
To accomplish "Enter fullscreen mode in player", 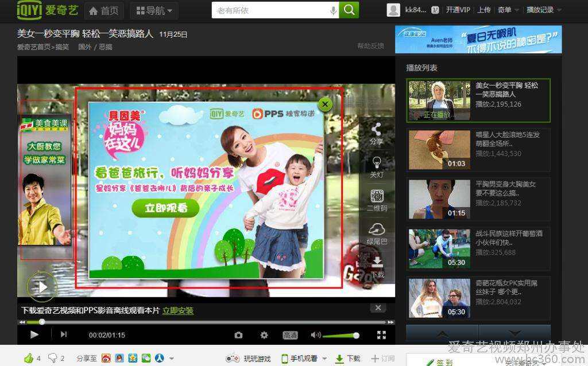I will [381, 335].
